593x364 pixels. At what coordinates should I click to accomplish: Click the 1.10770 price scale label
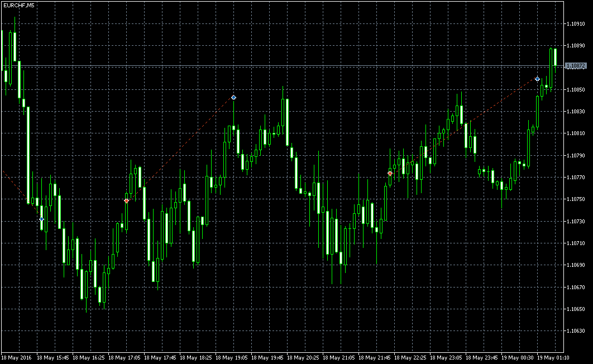pyautogui.click(x=576, y=178)
